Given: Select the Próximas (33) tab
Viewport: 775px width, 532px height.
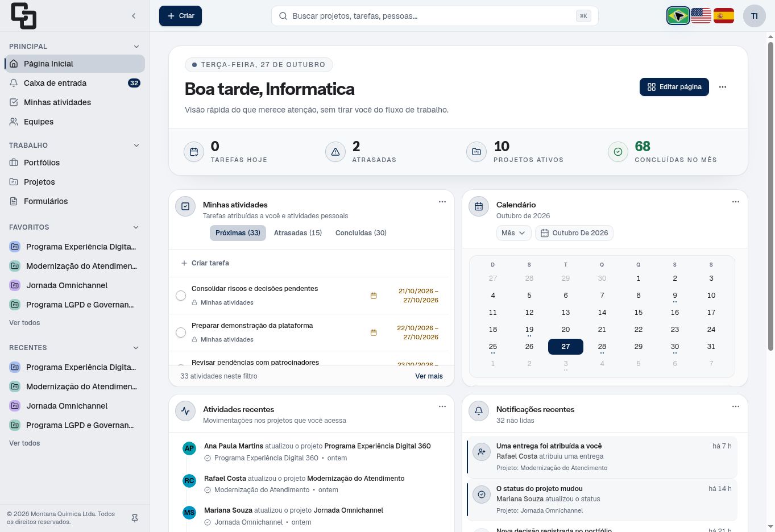Looking at the screenshot, I should tap(238, 233).
